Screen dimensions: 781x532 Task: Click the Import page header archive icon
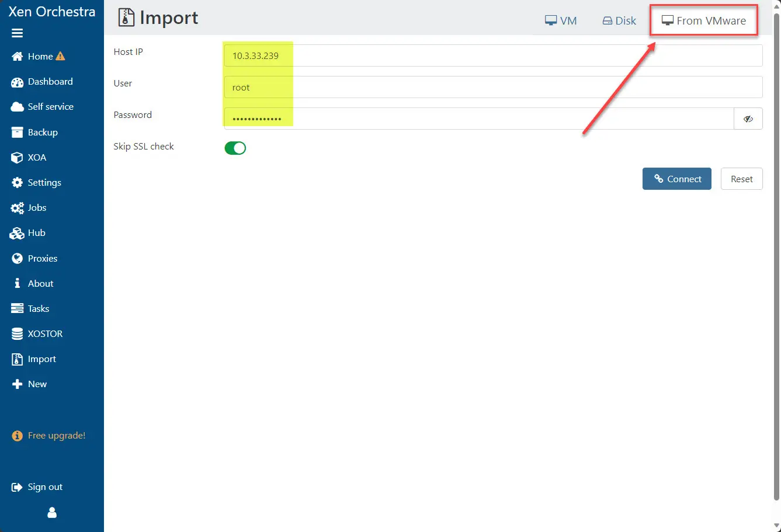(126, 18)
